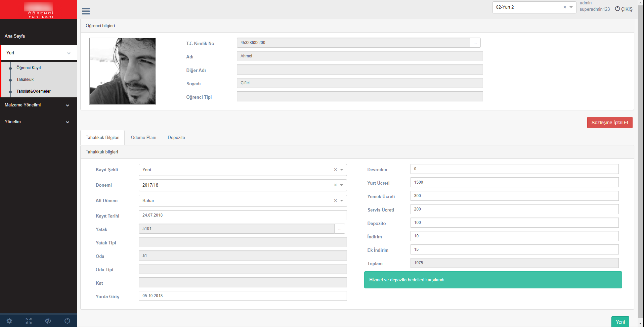The width and height of the screenshot is (644, 327).
Task: Open the Alt Dönem dropdown
Action: coord(342,200)
